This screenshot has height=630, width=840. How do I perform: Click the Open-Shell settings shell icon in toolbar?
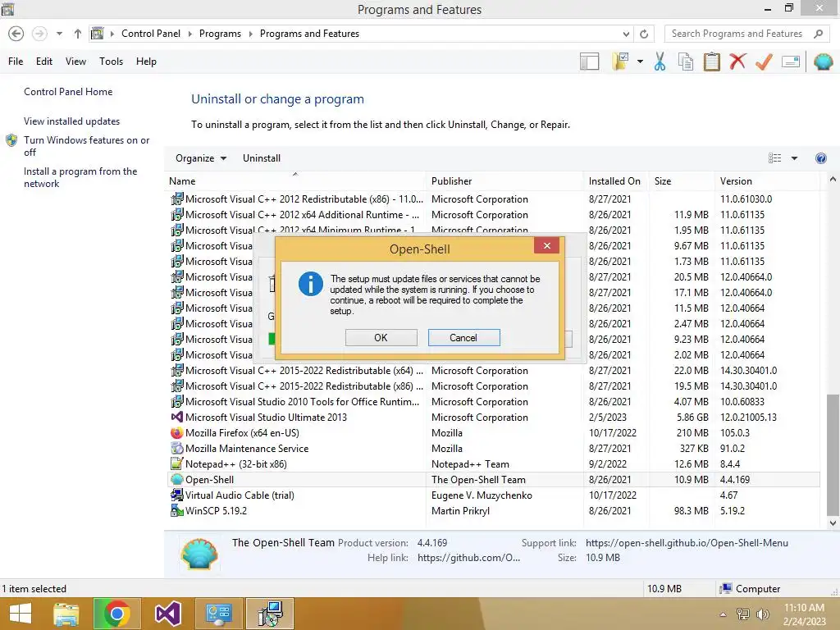[823, 62]
